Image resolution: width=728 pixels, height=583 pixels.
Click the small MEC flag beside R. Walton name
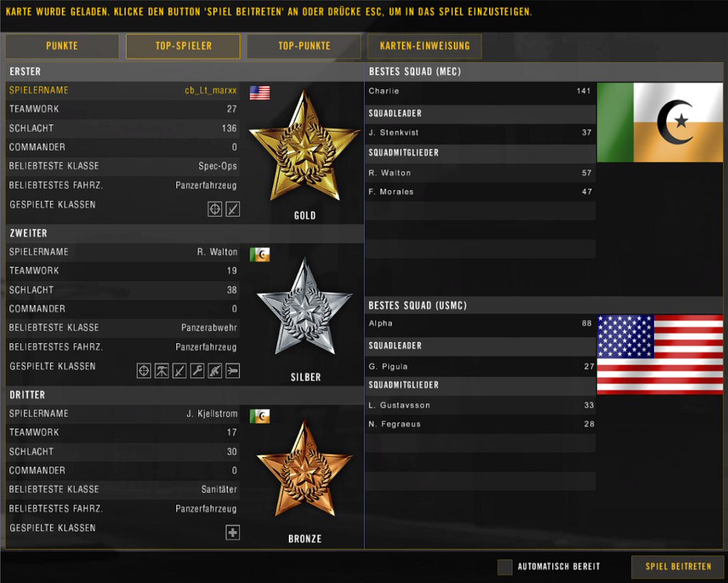coord(260,254)
